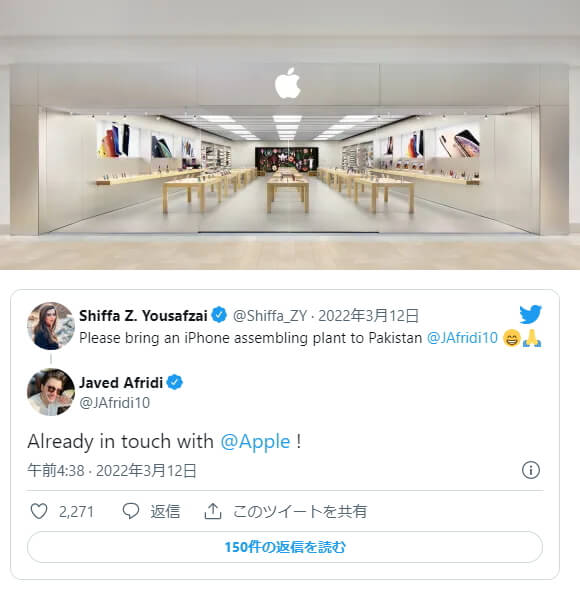This screenshot has height=592, width=580.
Task: Like the tweet with the heart icon
Action: click(x=39, y=512)
